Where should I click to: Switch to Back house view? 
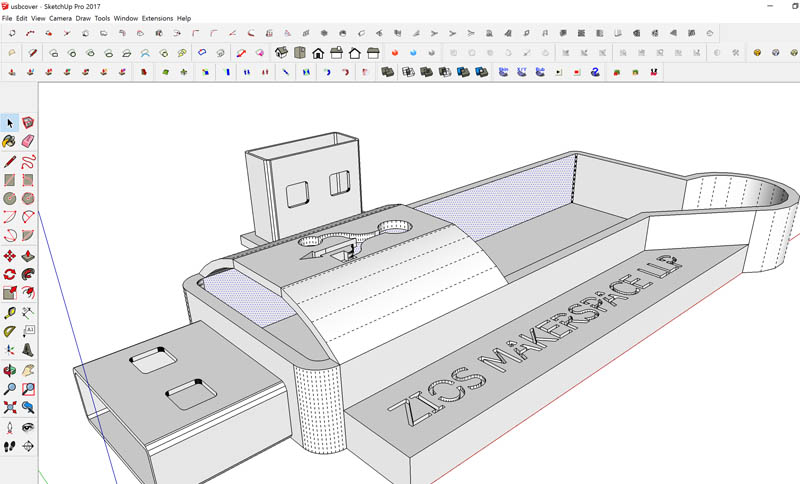tap(355, 53)
